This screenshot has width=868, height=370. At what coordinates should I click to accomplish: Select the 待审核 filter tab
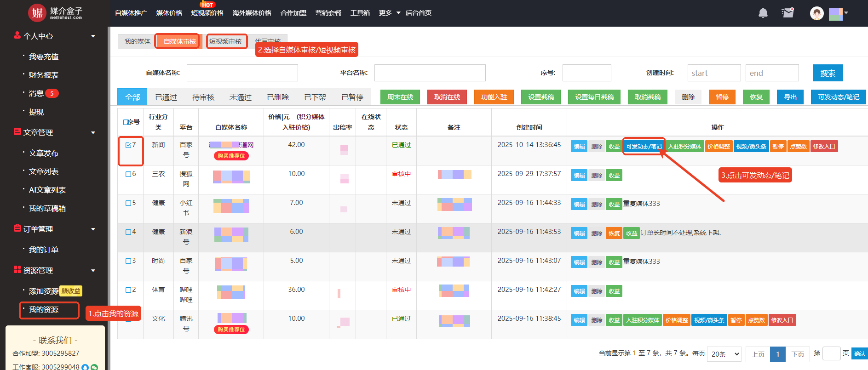203,97
